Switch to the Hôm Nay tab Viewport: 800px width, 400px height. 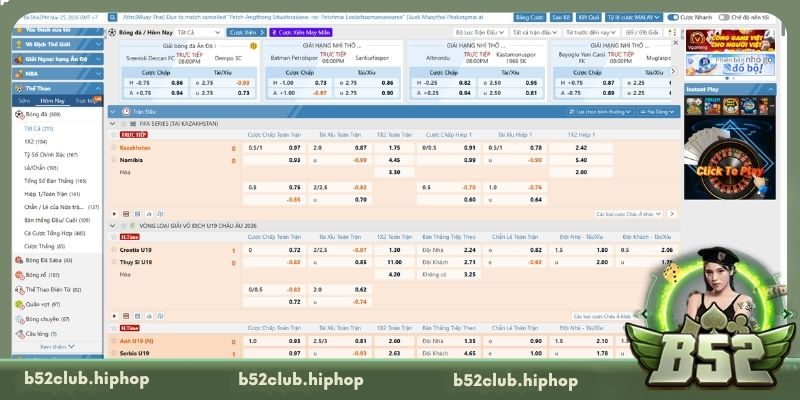click(53, 101)
